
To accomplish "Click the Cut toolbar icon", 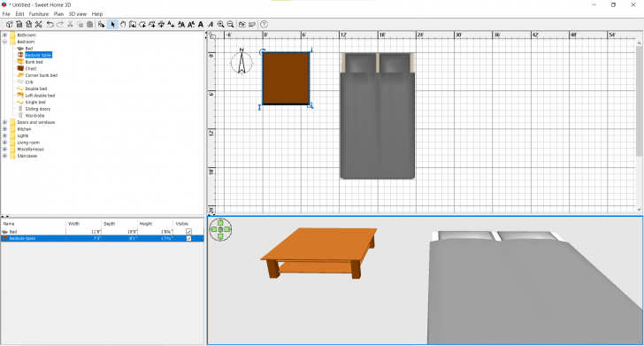I will click(70, 25).
